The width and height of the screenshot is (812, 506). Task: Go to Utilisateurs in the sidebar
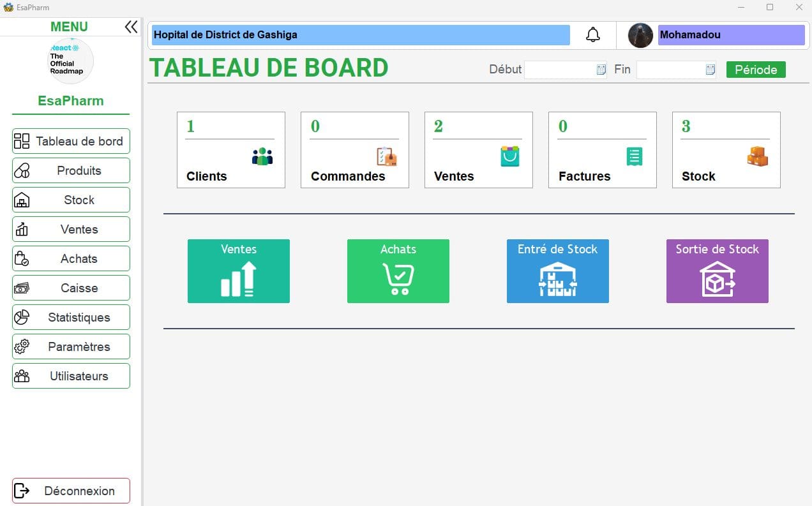click(x=71, y=376)
